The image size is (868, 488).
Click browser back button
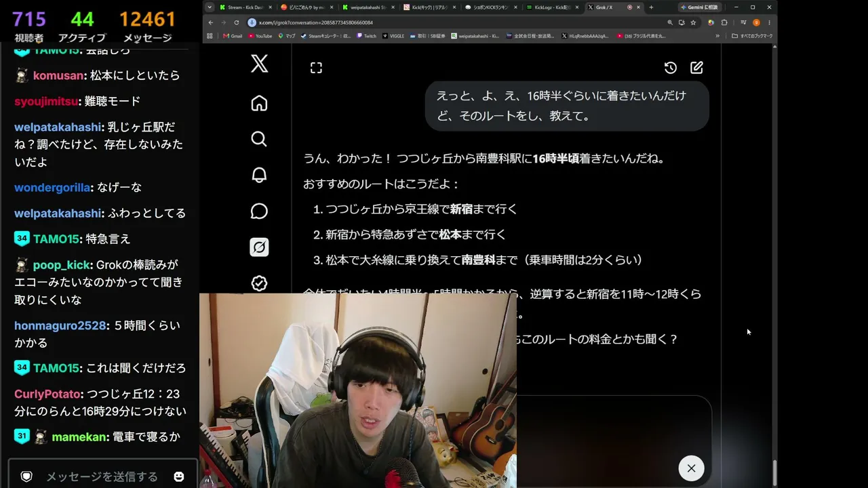click(x=211, y=22)
